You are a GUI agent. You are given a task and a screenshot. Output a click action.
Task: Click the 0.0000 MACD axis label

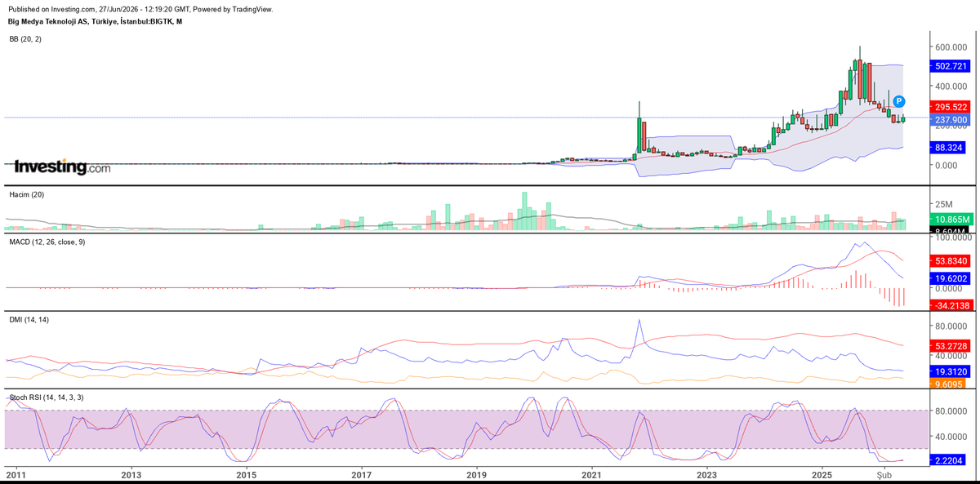point(949,288)
